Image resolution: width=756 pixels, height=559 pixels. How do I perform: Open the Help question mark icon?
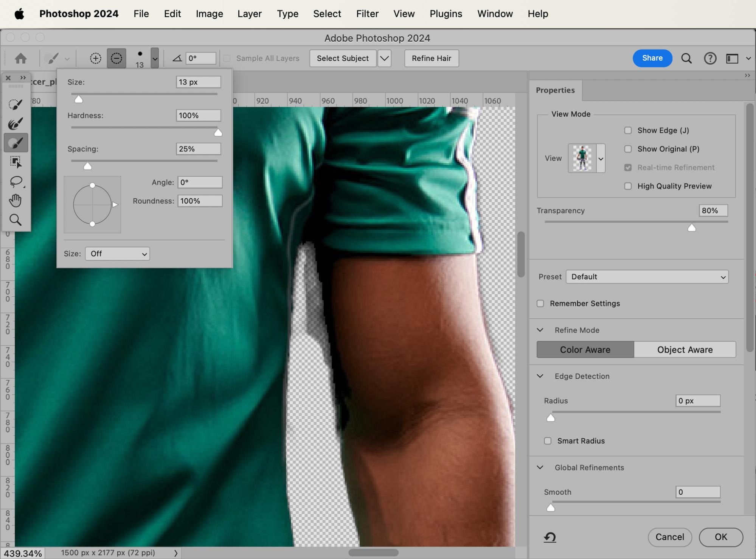[x=710, y=58]
